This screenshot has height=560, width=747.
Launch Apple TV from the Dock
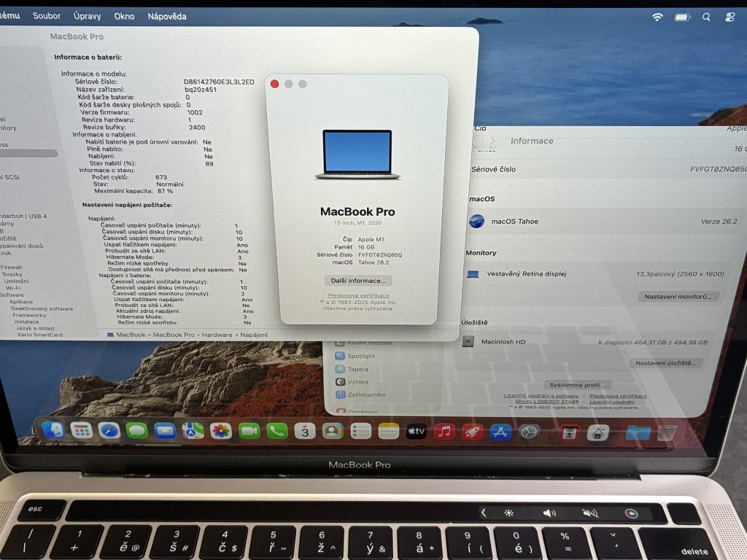(x=417, y=432)
